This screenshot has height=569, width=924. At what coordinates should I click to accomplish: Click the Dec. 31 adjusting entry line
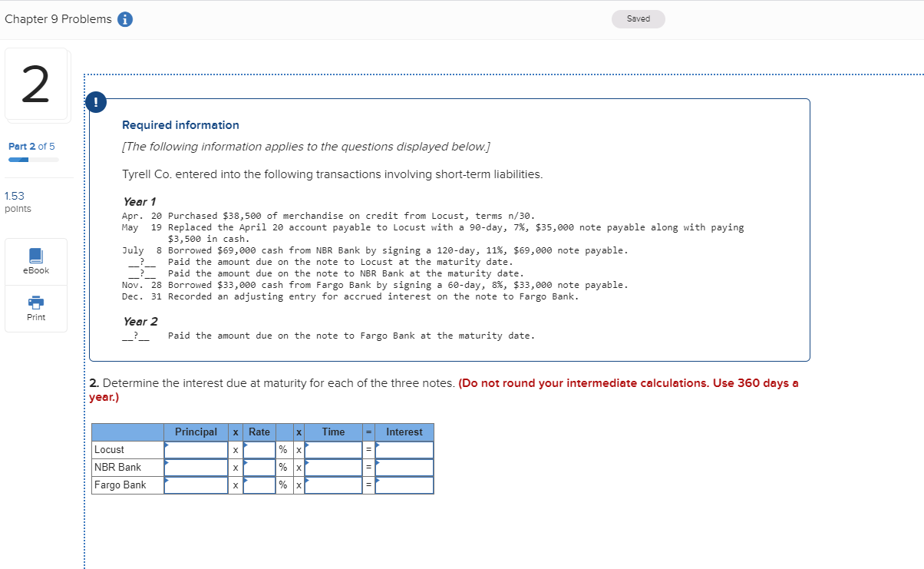pos(350,296)
